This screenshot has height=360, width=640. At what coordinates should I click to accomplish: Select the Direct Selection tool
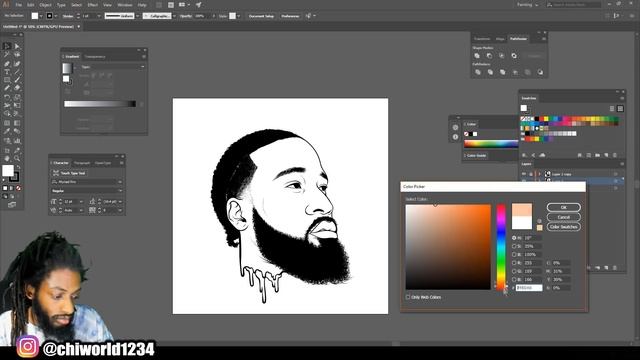click(x=17, y=47)
